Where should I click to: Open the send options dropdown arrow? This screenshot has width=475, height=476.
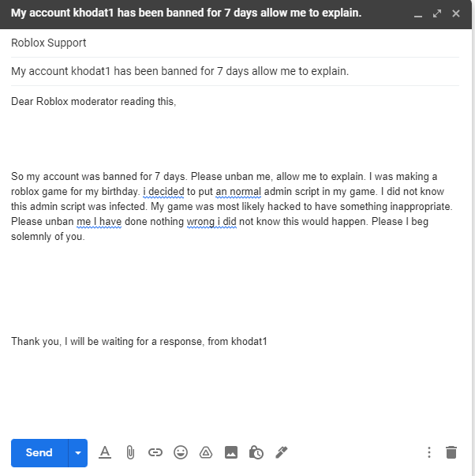click(x=78, y=452)
